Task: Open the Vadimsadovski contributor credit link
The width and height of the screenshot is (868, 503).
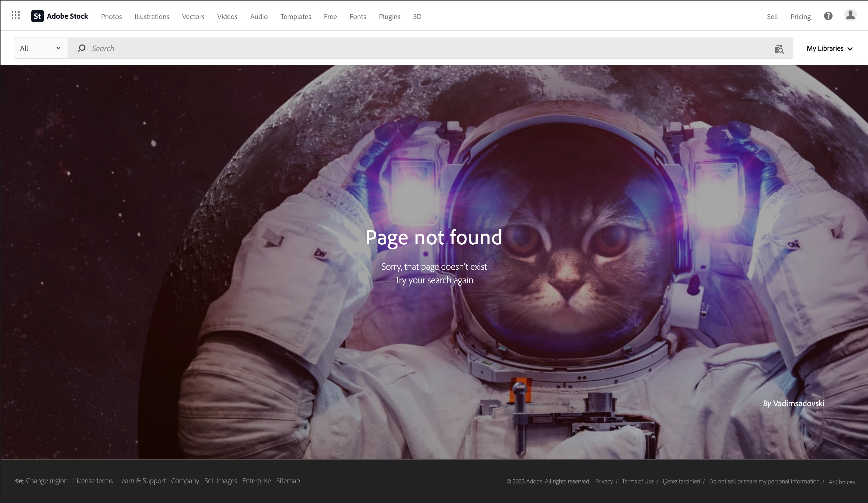Action: coord(798,404)
